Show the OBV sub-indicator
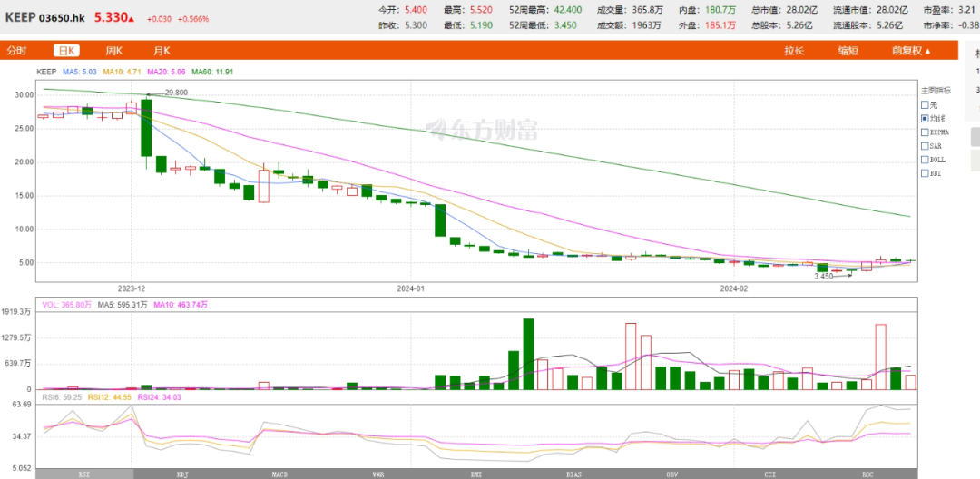 [x=672, y=474]
